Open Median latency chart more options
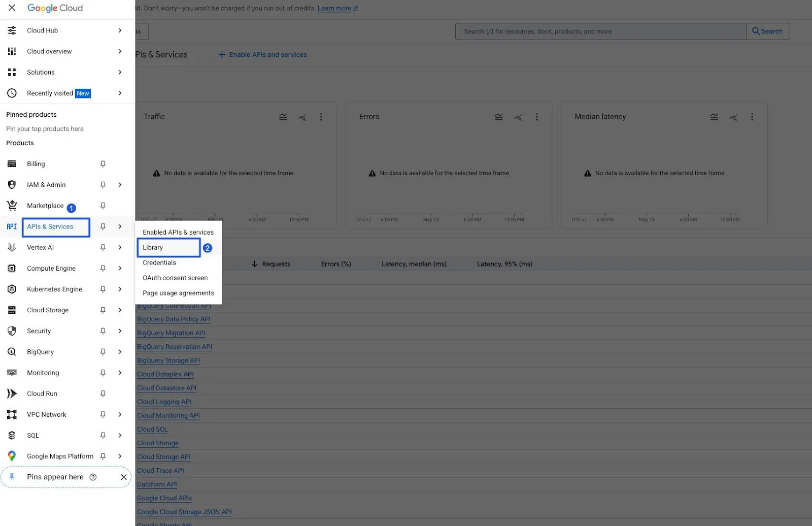The image size is (812, 526). [752, 117]
